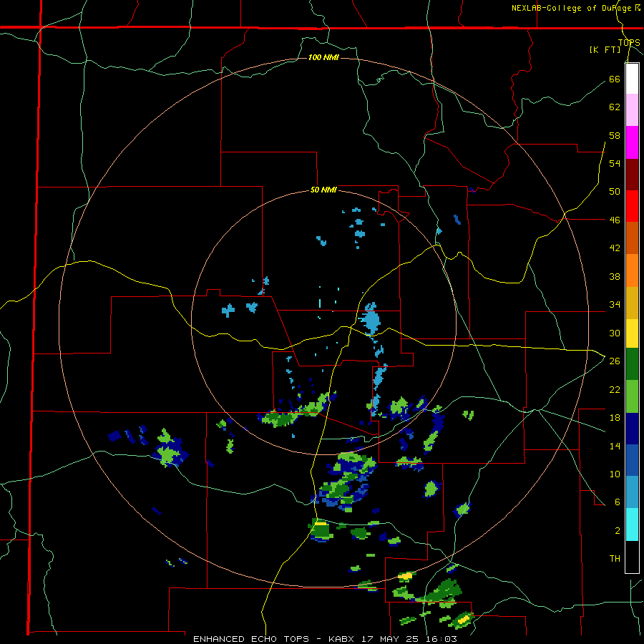Click the 42 value on the legend
644x644 pixels.
tap(615, 248)
